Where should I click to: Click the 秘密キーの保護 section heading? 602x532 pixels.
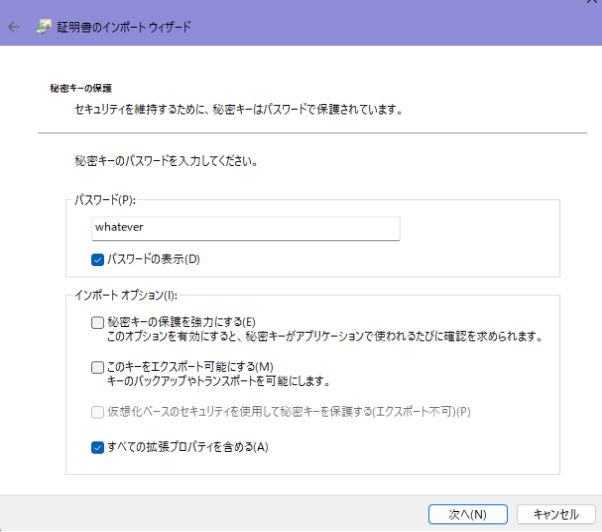click(80, 88)
